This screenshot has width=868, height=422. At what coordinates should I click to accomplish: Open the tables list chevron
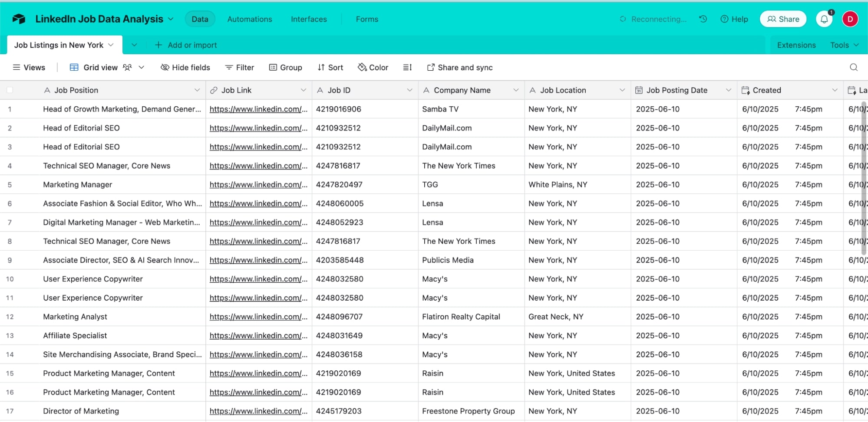pos(134,45)
